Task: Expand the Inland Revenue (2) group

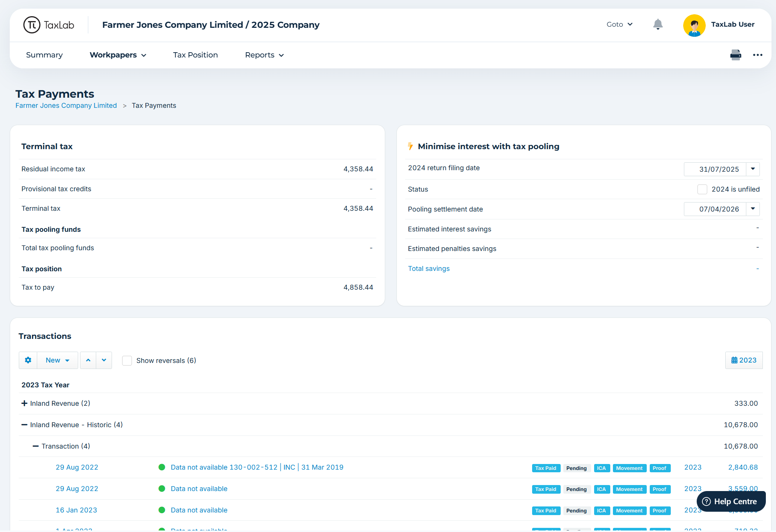Action: pos(24,403)
